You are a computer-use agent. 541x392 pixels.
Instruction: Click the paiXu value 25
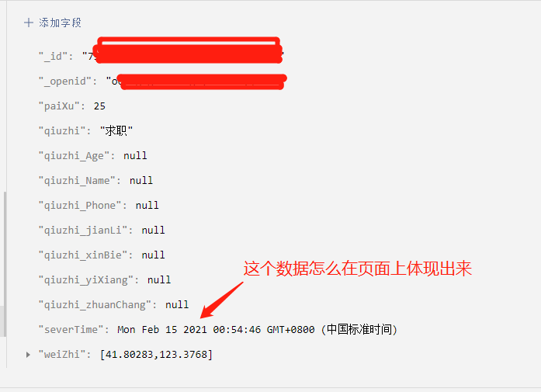(x=99, y=106)
